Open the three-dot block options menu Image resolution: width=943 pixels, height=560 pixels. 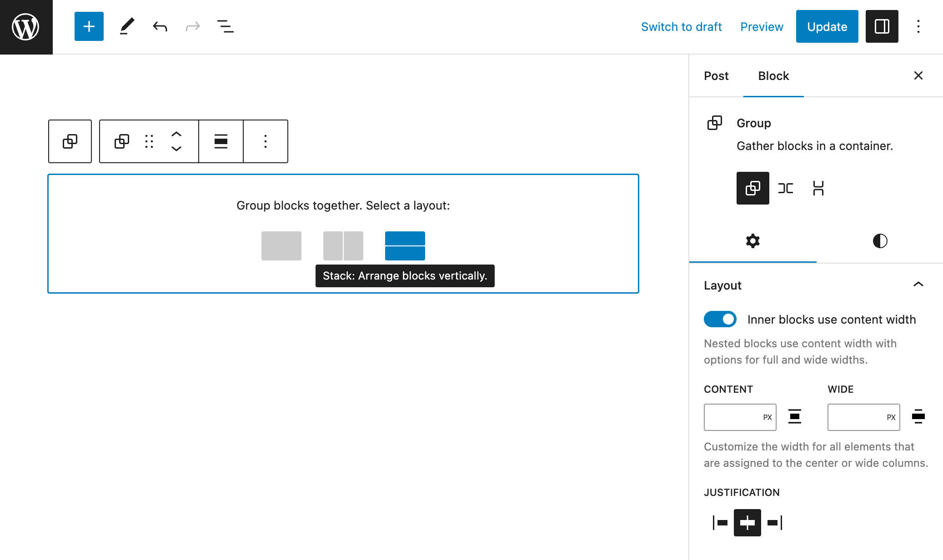pyautogui.click(x=266, y=140)
